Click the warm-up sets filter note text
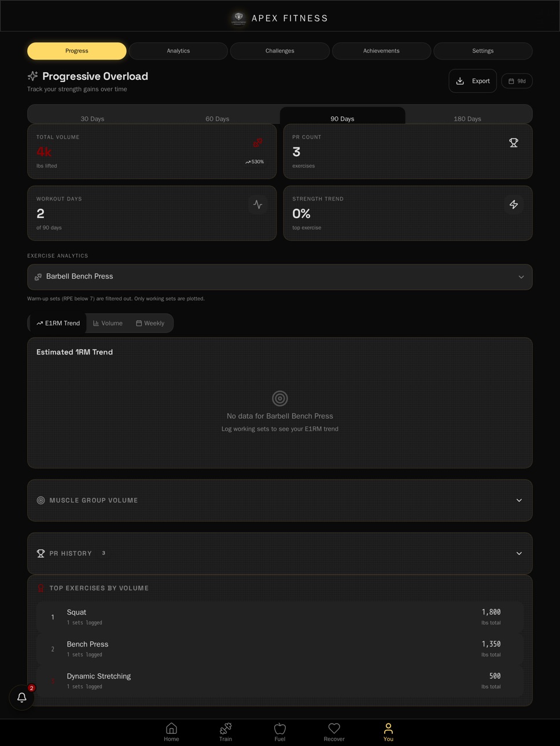Image resolution: width=560 pixels, height=746 pixels. 116,299
